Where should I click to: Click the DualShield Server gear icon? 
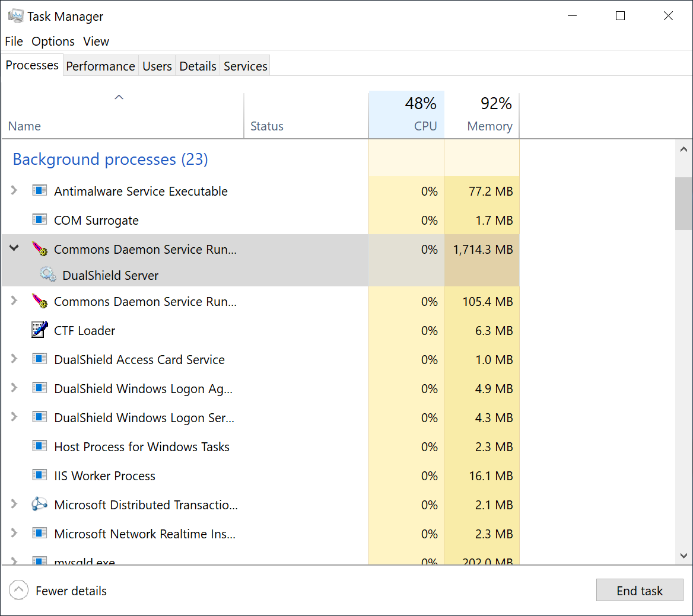(x=48, y=275)
